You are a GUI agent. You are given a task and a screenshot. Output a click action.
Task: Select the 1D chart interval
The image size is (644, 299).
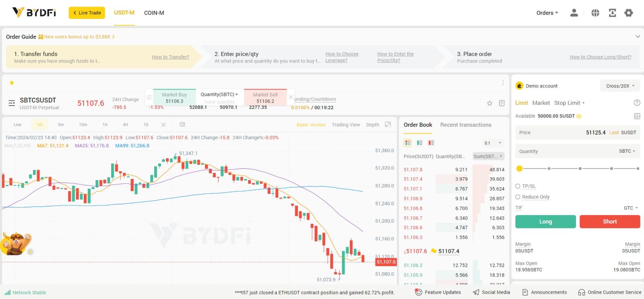(146, 125)
